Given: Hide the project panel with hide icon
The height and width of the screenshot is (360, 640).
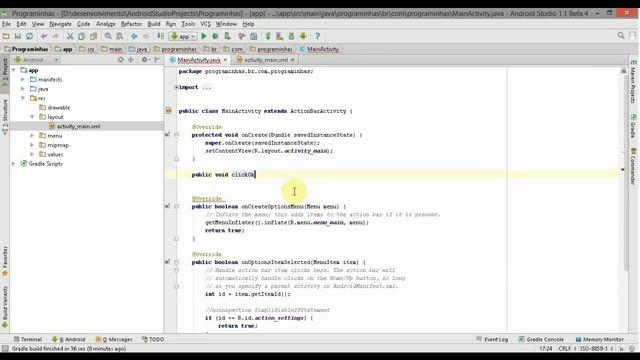Looking at the screenshot, I should 158,60.
